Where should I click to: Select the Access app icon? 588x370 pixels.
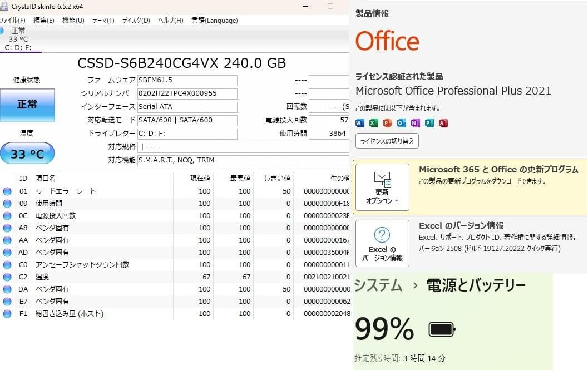click(x=443, y=123)
